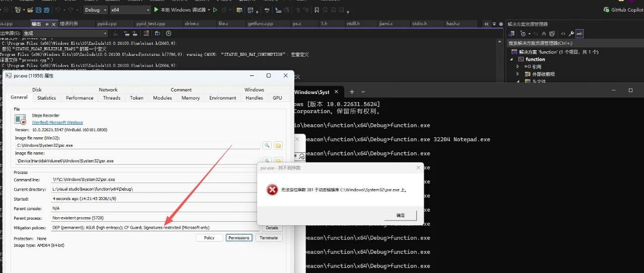Open the 错误列表 tab

[69, 24]
